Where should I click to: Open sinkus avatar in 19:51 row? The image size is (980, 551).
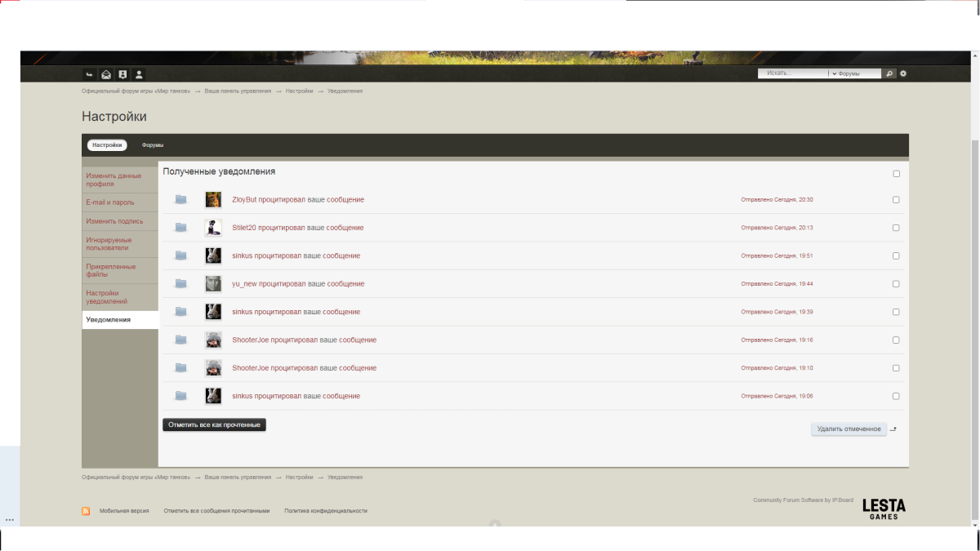click(213, 256)
